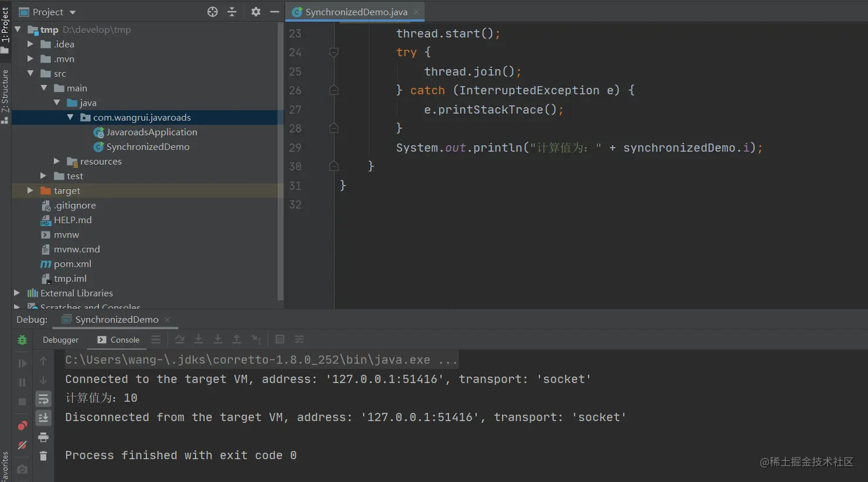The height and width of the screenshot is (482, 868).
Task: Click the Resume Program icon
Action: (22, 363)
